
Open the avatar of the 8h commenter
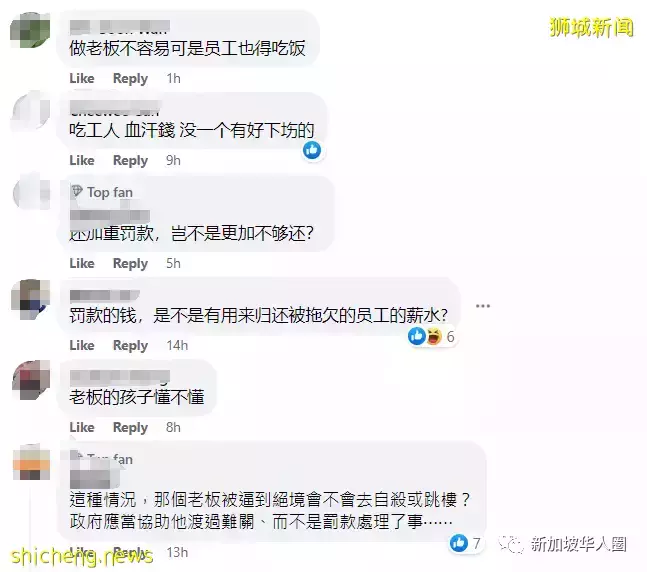[31, 380]
